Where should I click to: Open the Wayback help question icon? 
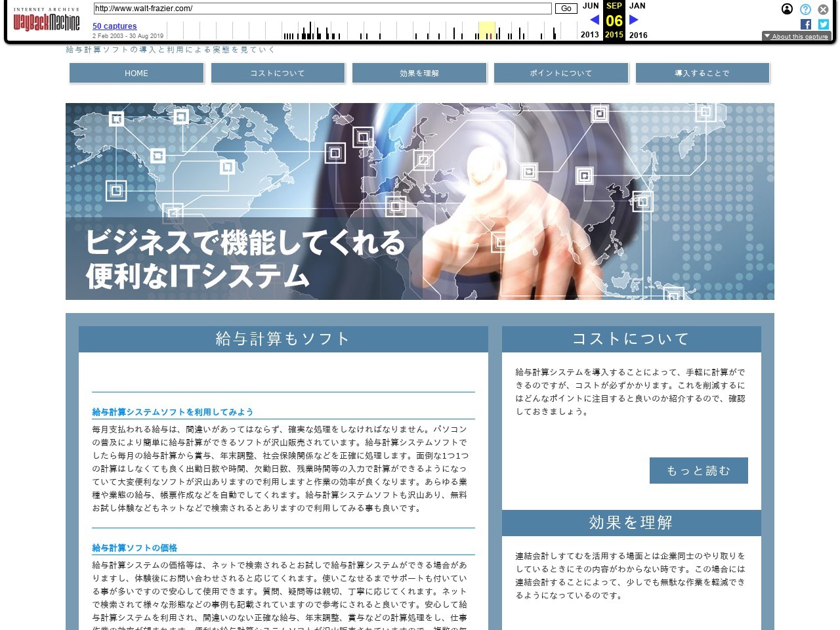coord(805,9)
